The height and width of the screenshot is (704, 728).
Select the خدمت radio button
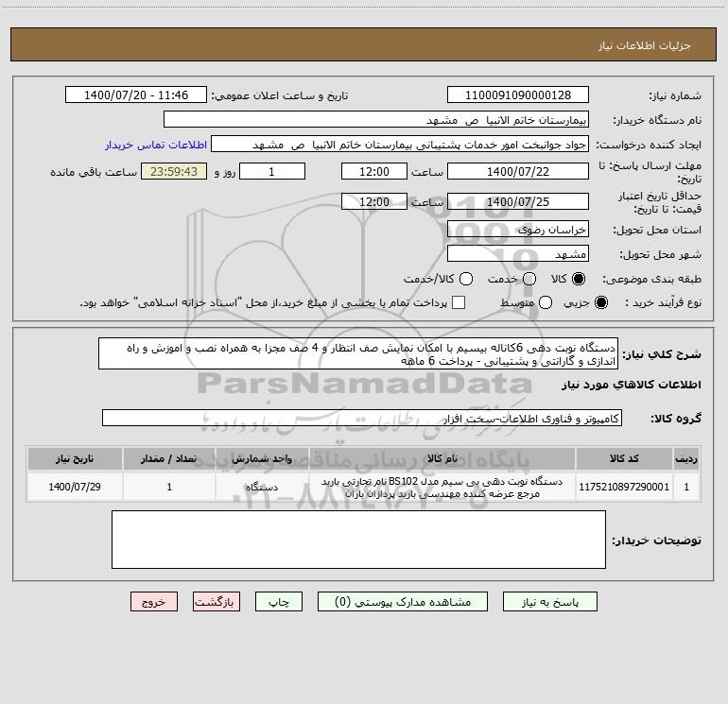[x=529, y=279]
